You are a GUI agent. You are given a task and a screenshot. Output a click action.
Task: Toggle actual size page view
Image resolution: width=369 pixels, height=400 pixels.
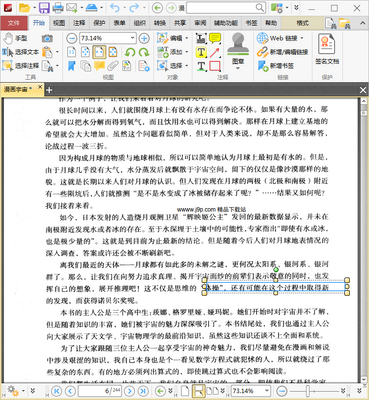[x=72, y=52]
